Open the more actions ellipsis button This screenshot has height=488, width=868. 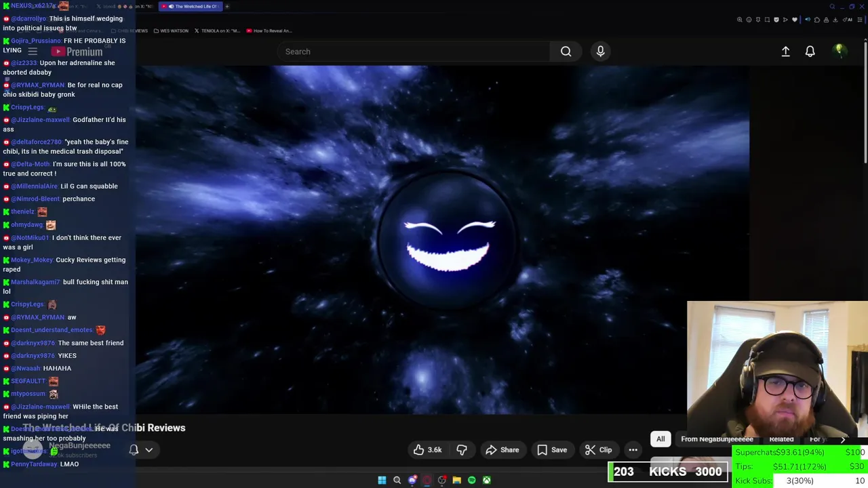[633, 450]
